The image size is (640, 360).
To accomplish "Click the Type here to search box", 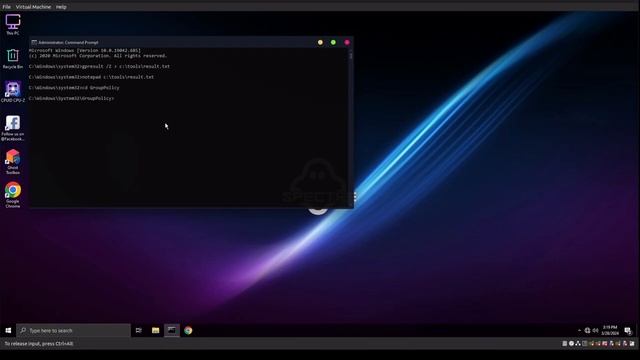I will click(73, 330).
